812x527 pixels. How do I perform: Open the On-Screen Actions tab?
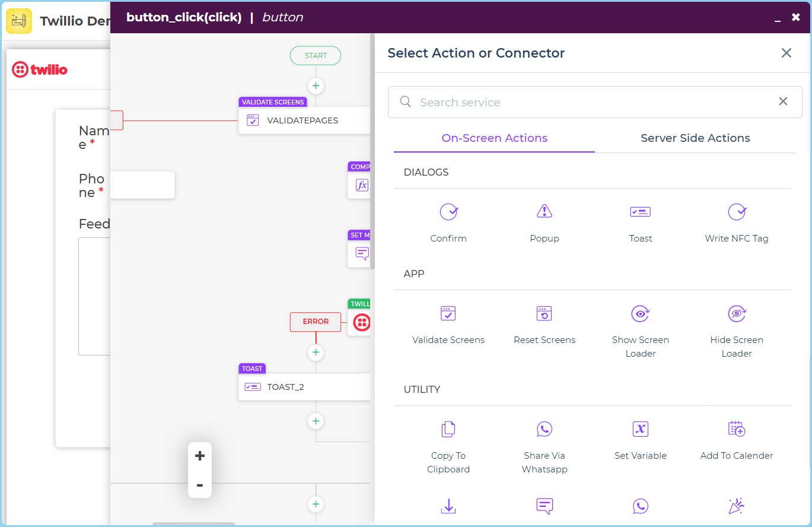[494, 138]
